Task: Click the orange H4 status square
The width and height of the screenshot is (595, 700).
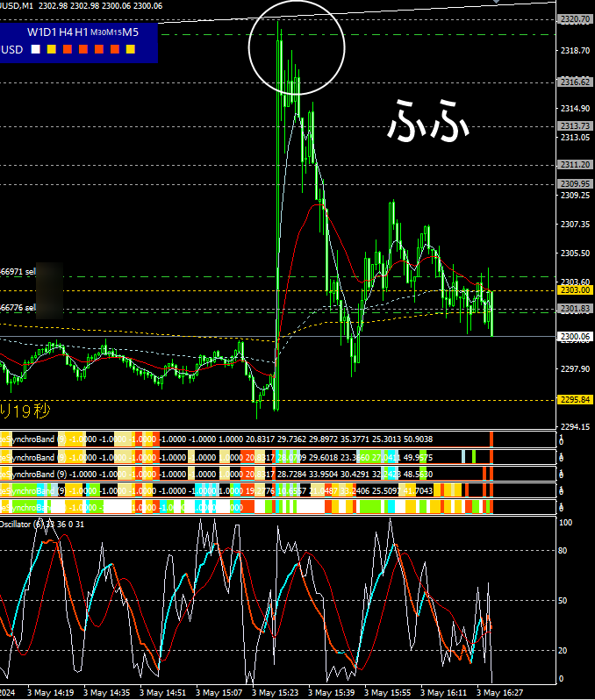Action: (68, 49)
